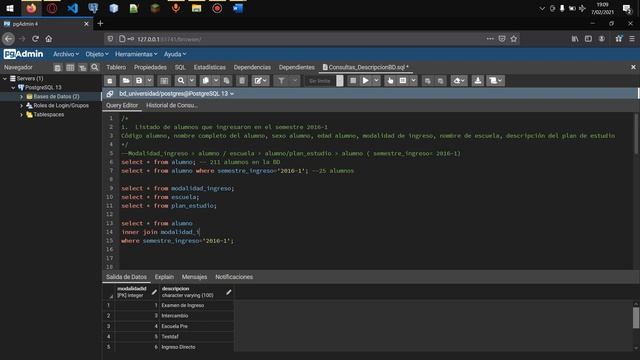
Task: Click the Navegador table view icon
Action: point(70,67)
